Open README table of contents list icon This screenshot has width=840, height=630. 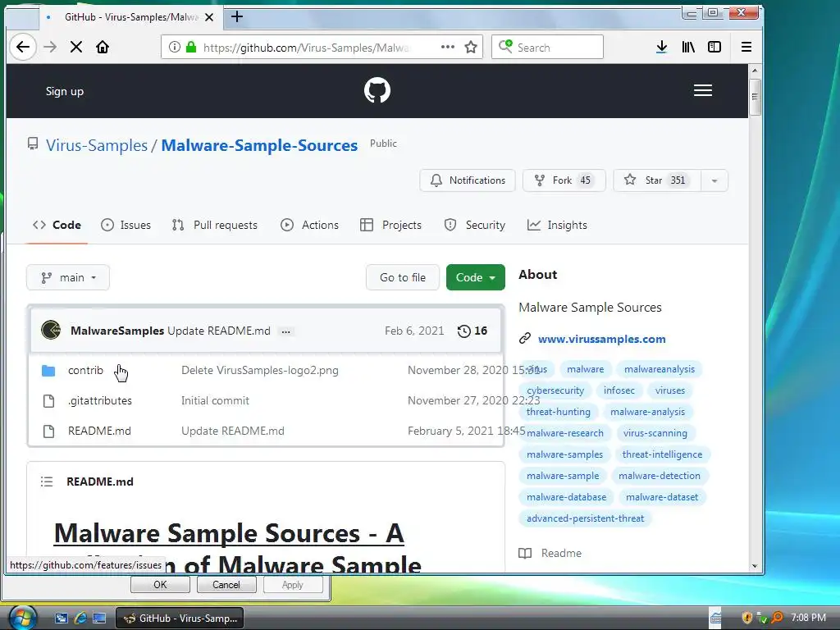[x=47, y=482]
